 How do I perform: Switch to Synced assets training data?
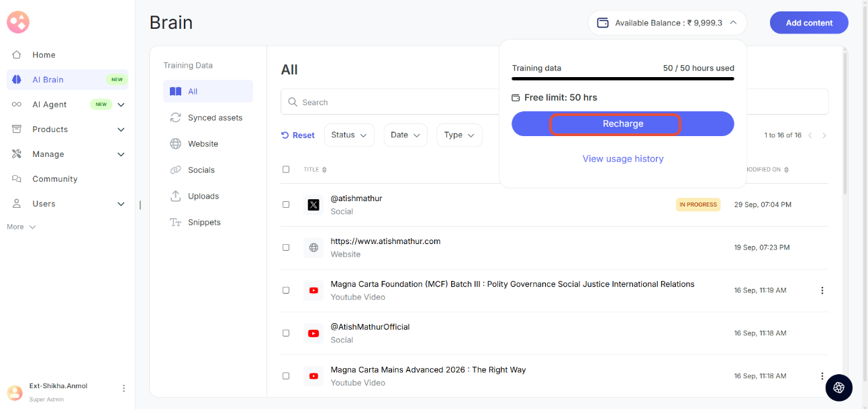215,118
